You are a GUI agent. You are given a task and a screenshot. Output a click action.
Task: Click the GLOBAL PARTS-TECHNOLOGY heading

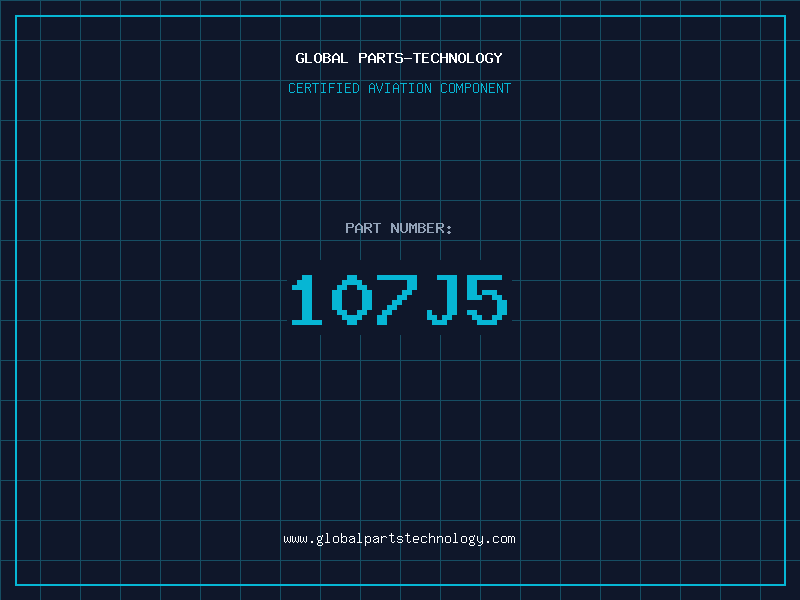[x=399, y=58]
